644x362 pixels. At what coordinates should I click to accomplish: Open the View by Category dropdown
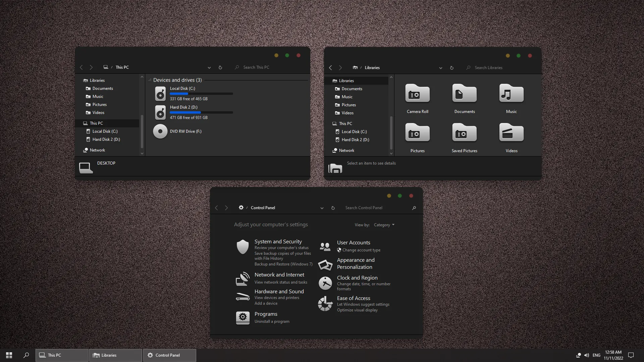(384, 225)
